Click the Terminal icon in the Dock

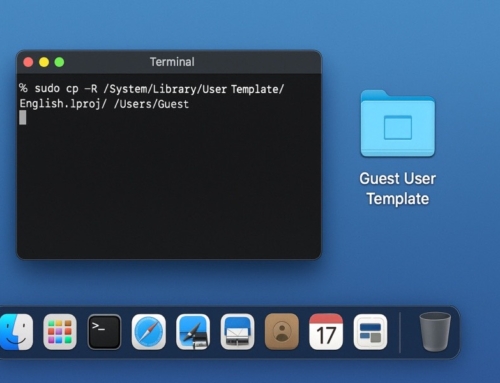104,332
